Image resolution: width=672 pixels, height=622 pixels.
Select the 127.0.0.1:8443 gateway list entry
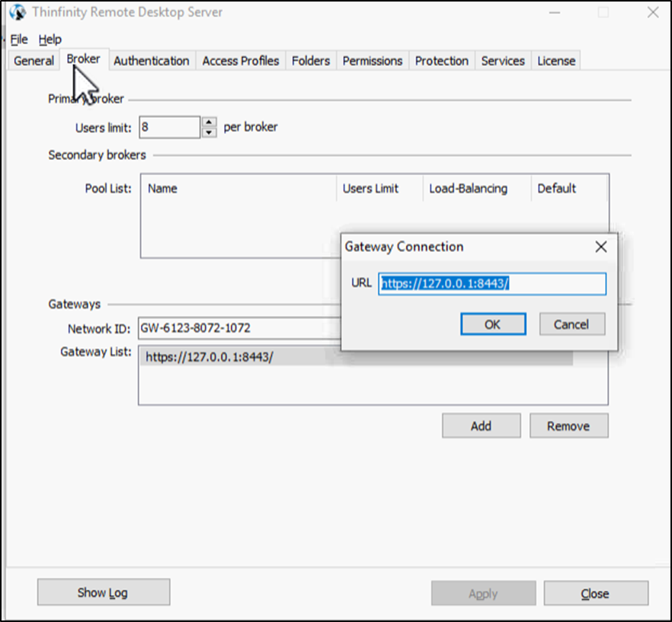pos(209,356)
